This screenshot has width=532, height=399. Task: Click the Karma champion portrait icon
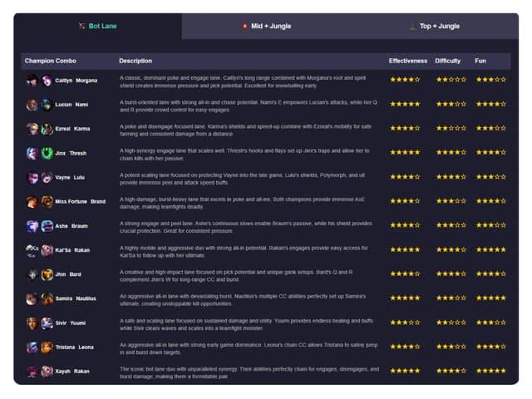(x=47, y=129)
